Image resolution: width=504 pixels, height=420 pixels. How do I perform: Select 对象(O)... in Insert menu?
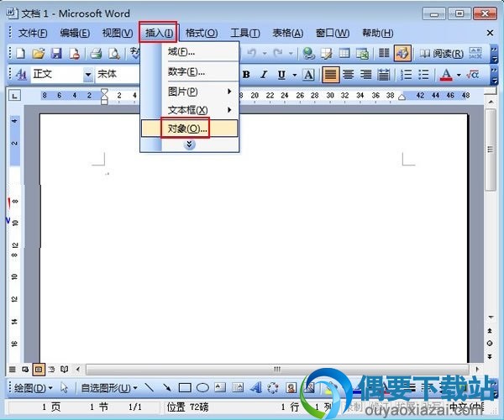(190, 129)
